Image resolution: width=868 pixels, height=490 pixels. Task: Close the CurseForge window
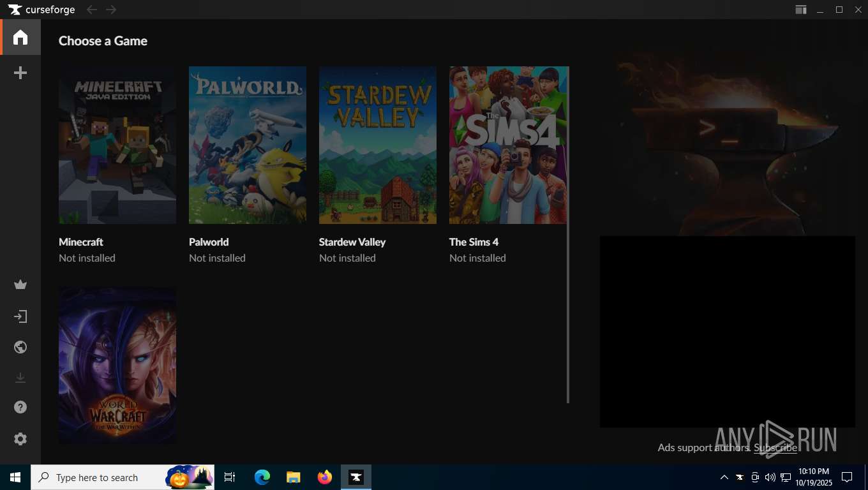pos(858,10)
